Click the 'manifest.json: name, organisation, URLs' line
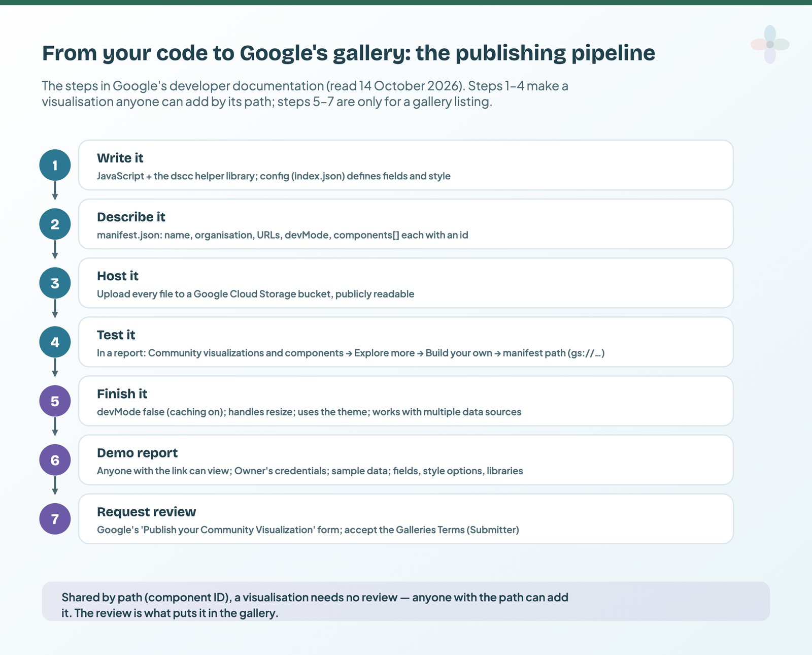The image size is (812, 655). pyautogui.click(x=283, y=235)
